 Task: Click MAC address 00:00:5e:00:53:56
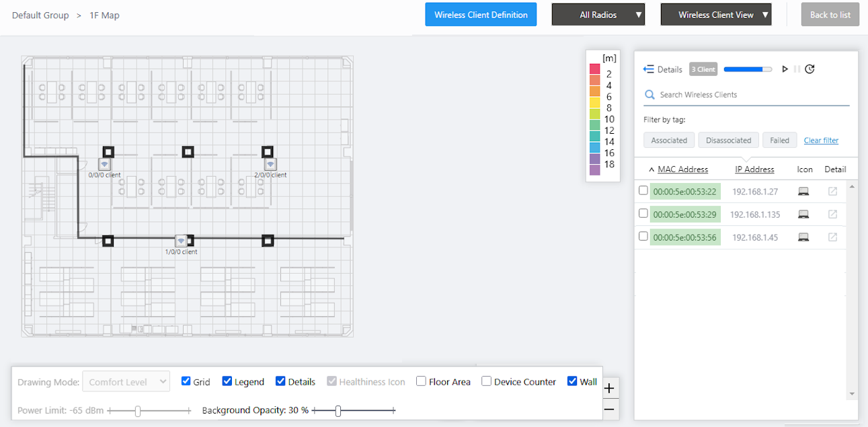click(x=685, y=237)
